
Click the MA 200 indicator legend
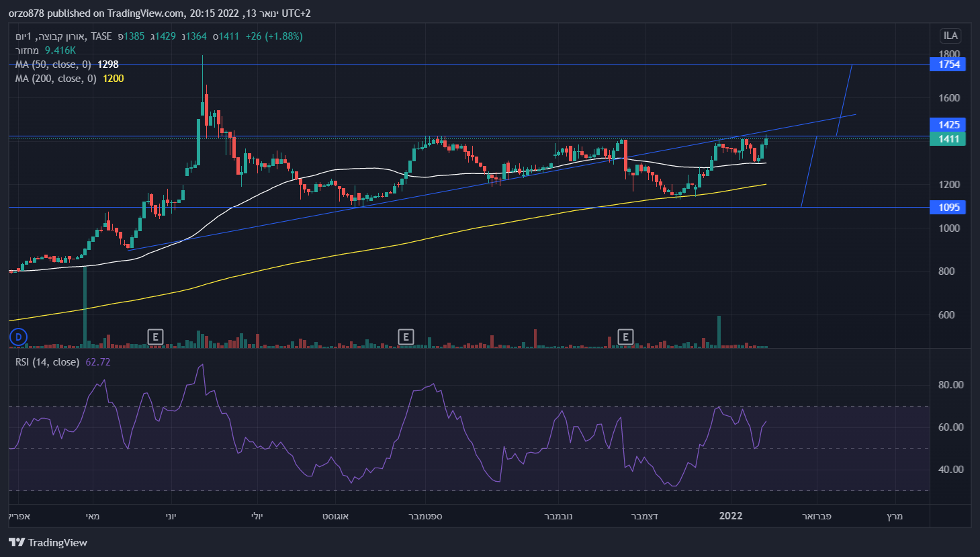(x=56, y=79)
